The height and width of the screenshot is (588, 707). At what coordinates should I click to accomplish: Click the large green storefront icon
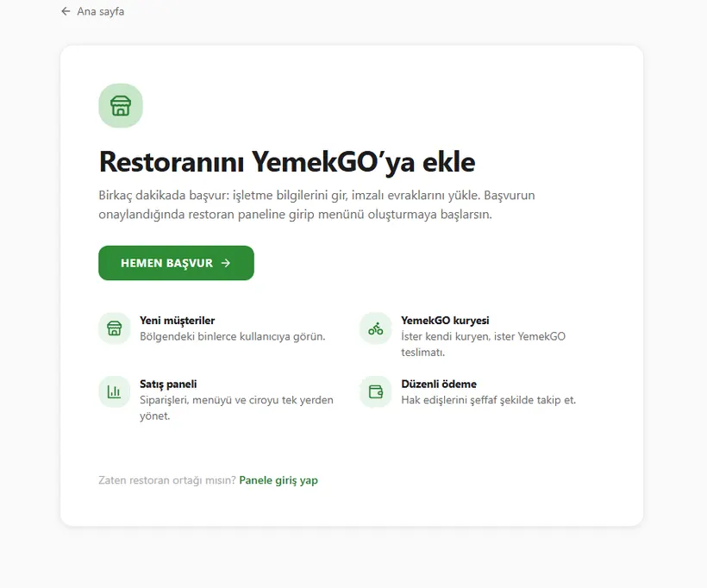coord(121,105)
